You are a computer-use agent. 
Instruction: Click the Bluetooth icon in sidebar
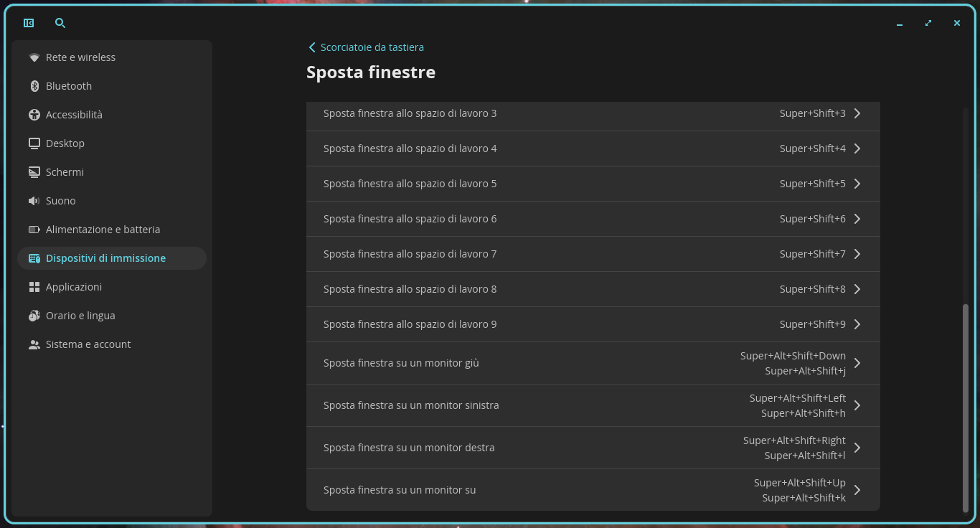pyautogui.click(x=34, y=86)
